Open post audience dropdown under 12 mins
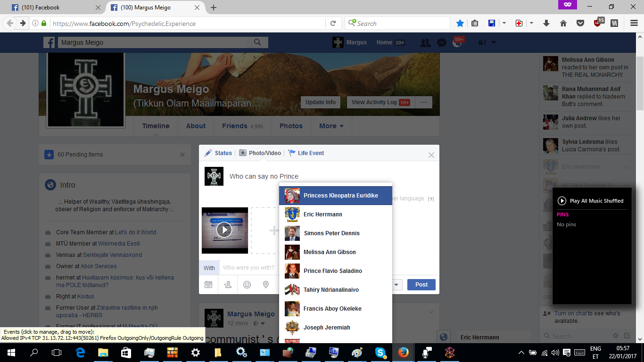The width and height of the screenshot is (644, 362). 260,323
